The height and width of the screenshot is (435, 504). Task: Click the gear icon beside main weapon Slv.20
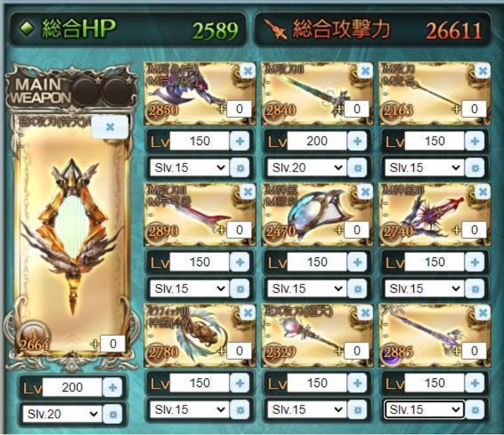(112, 415)
